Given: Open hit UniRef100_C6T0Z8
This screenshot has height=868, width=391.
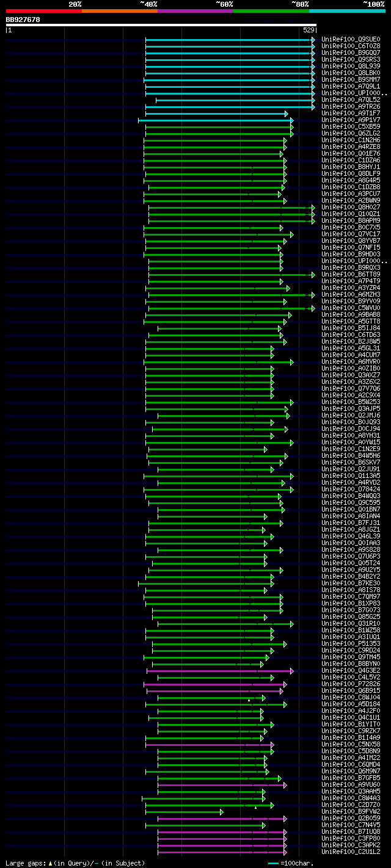Looking at the screenshot, I should click(x=351, y=46).
